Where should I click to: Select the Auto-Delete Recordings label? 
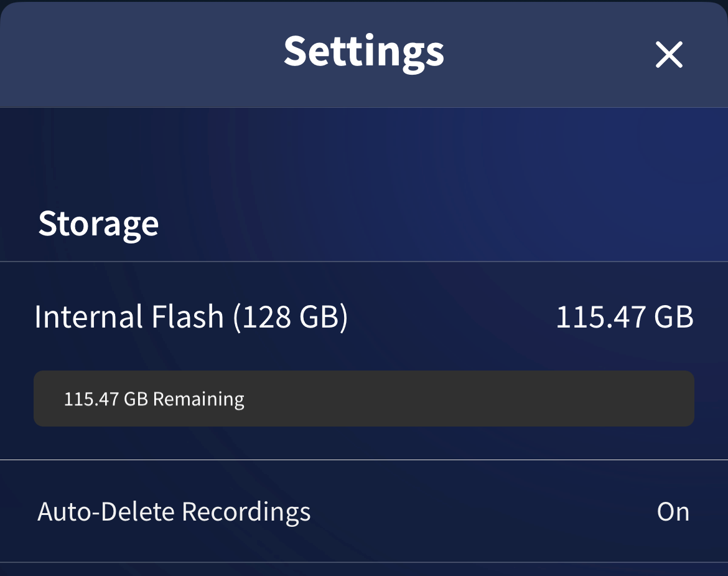pos(174,512)
